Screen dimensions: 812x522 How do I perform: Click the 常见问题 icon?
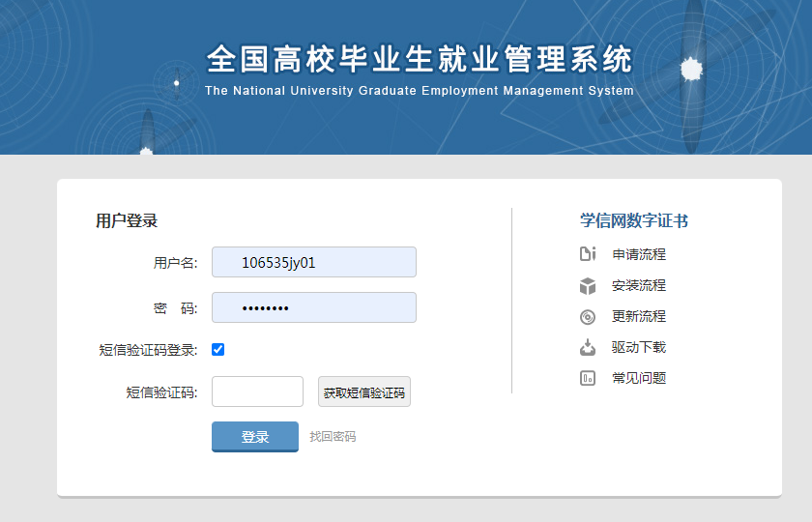tap(587, 378)
